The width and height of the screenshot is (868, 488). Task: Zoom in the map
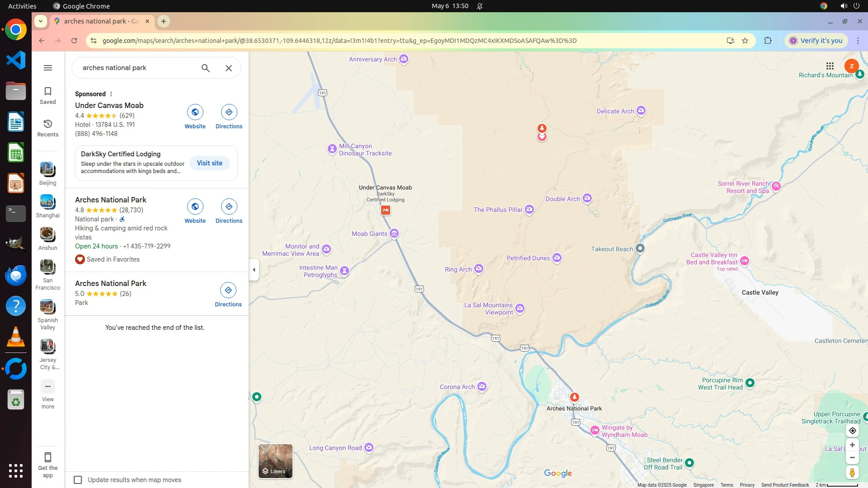pyautogui.click(x=852, y=445)
